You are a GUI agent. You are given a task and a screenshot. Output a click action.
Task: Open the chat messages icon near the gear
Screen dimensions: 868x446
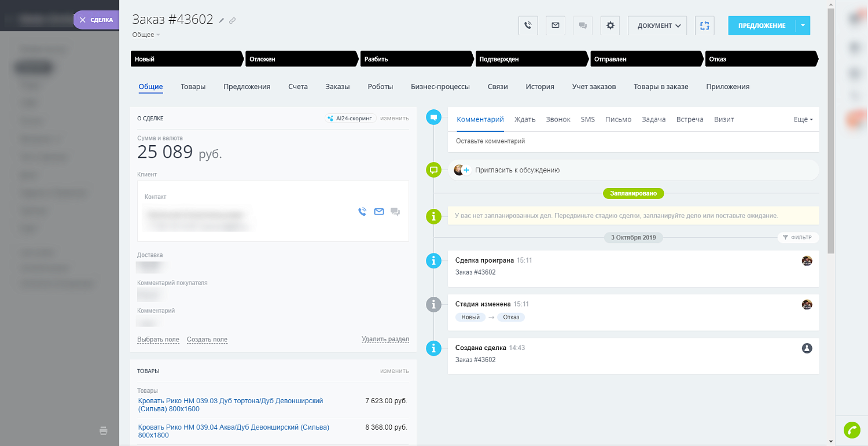point(582,25)
